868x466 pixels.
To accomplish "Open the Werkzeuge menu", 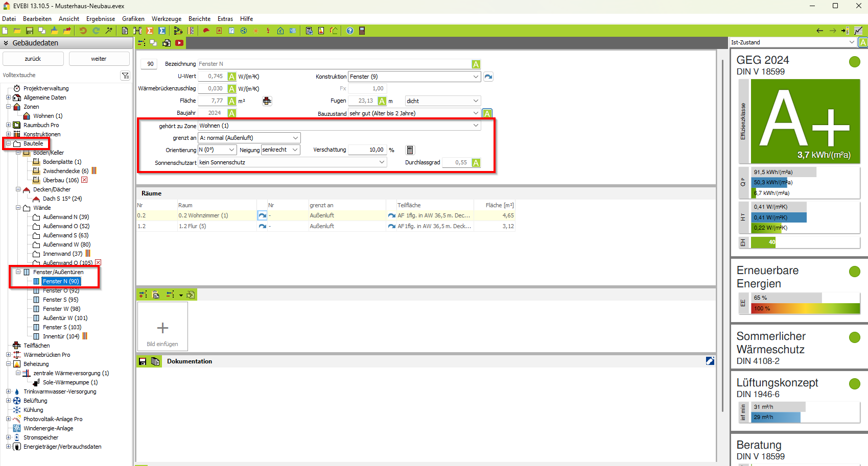I will click(166, 19).
